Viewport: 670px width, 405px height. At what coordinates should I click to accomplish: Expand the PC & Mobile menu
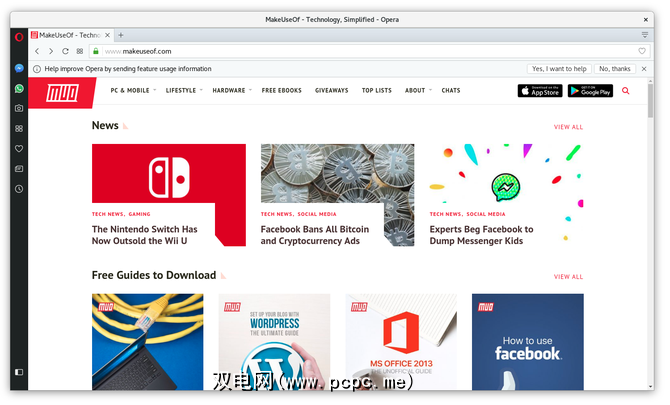(x=133, y=91)
